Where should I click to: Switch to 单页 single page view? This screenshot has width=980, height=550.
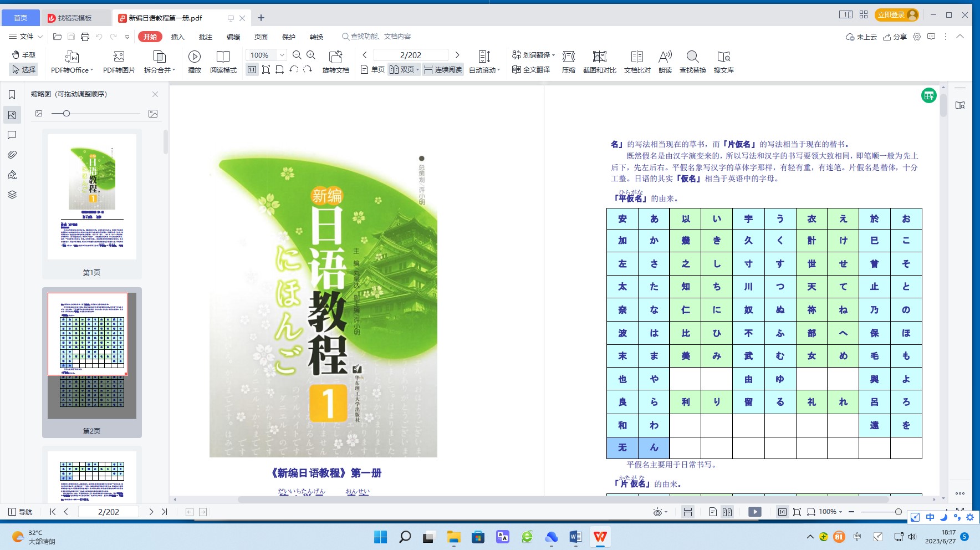[372, 70]
